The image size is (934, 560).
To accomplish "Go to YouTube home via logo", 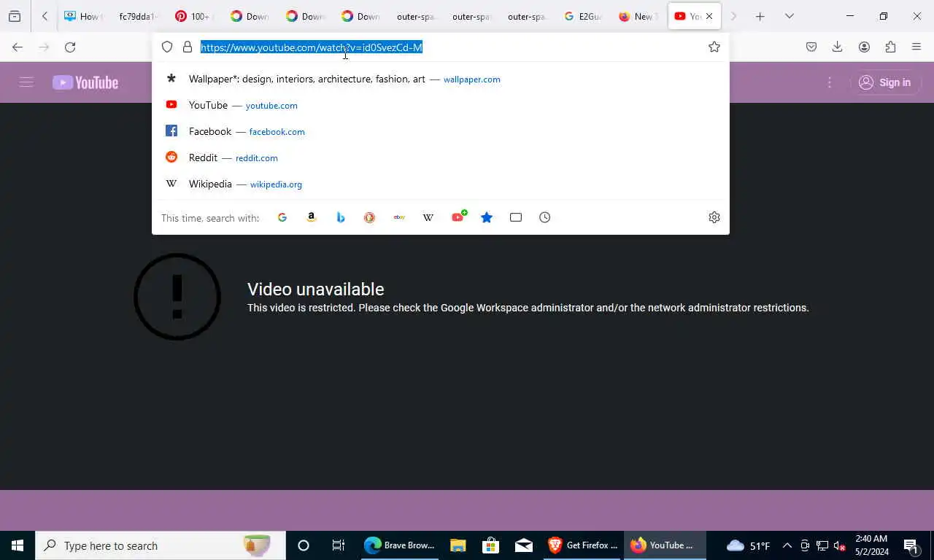I will coord(85,82).
